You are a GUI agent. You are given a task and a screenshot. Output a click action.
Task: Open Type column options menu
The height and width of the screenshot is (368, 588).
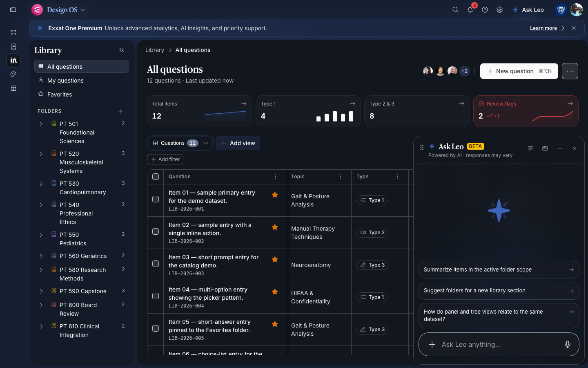pos(398,177)
